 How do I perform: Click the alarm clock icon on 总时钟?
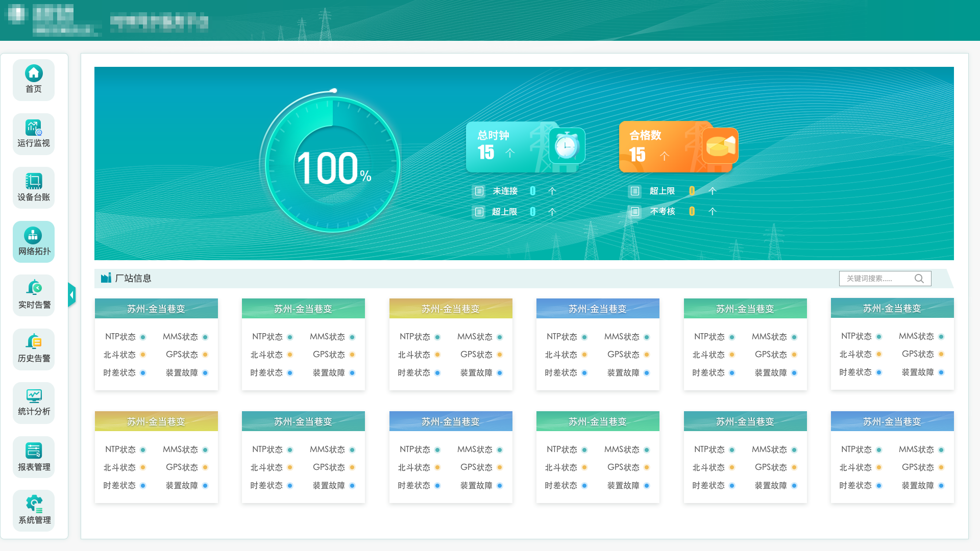click(x=567, y=146)
